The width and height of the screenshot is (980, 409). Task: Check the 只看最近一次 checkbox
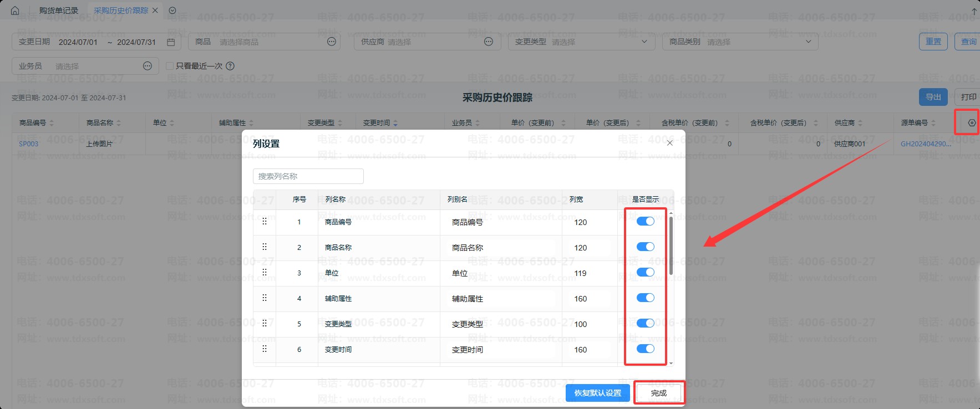click(x=170, y=66)
